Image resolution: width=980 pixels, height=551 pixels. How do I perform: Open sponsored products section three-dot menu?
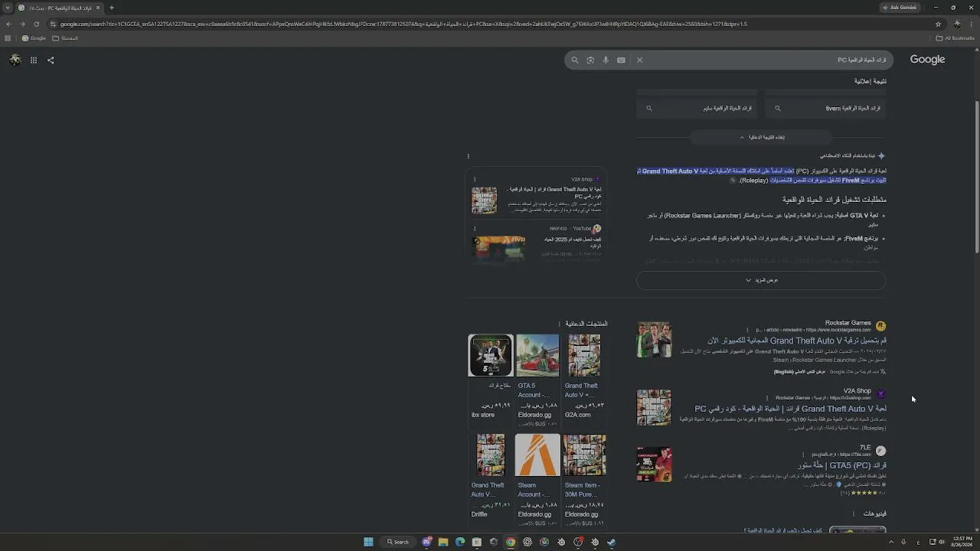[x=559, y=324]
